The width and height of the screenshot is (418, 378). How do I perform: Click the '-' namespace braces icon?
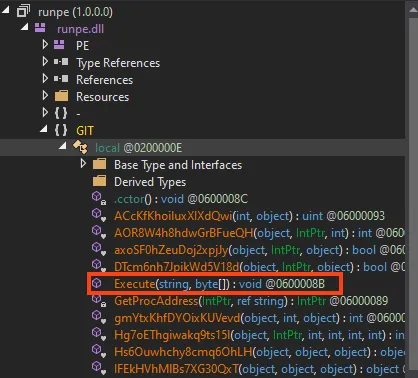(x=61, y=113)
